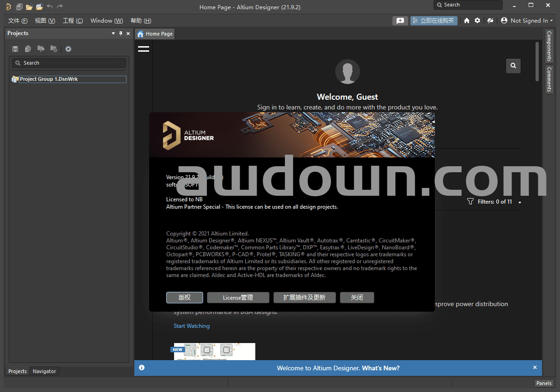Click the magnifier search button on Home Page
Screen dimensions: 560x392
(x=513, y=66)
